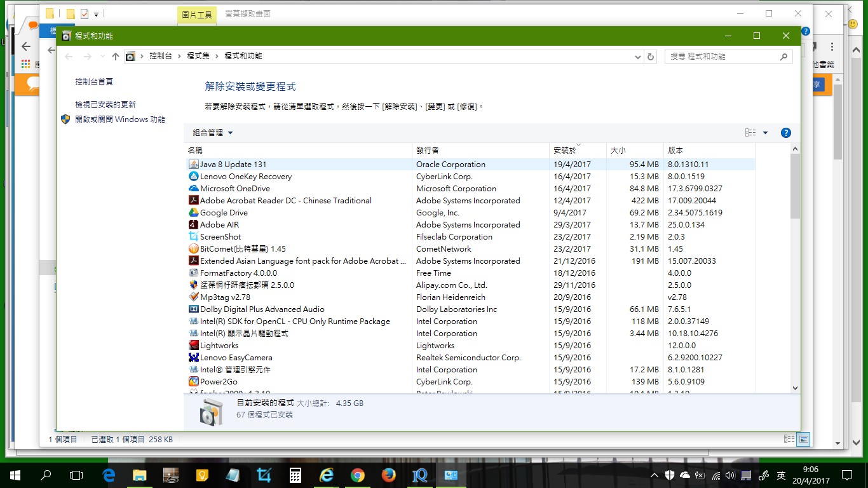Click the Windows Start button

click(x=15, y=475)
